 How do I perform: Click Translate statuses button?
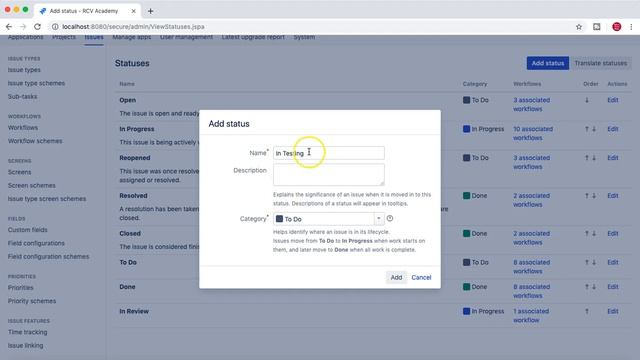tap(600, 63)
